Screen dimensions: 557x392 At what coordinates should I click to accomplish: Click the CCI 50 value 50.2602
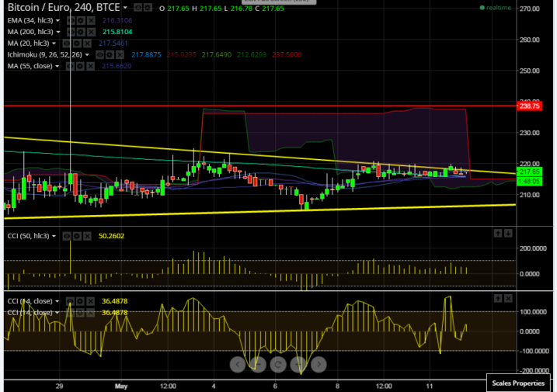pos(112,236)
